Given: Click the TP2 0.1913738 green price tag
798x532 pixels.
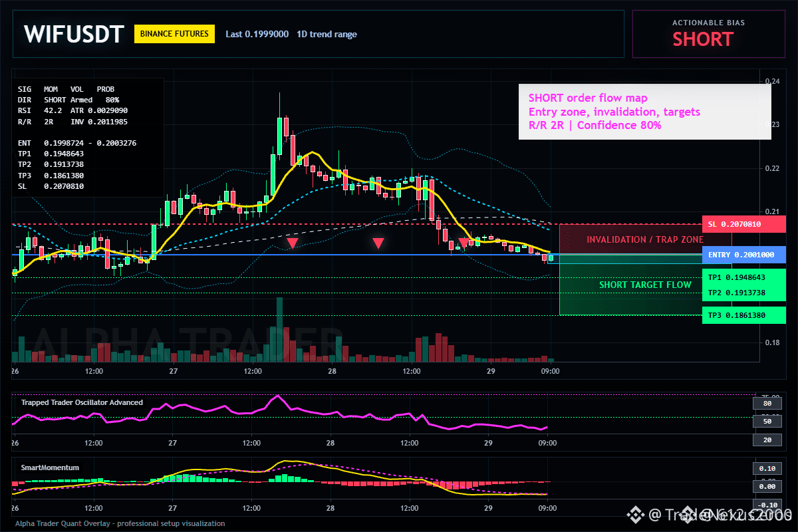Looking at the screenshot, I should (x=743, y=293).
